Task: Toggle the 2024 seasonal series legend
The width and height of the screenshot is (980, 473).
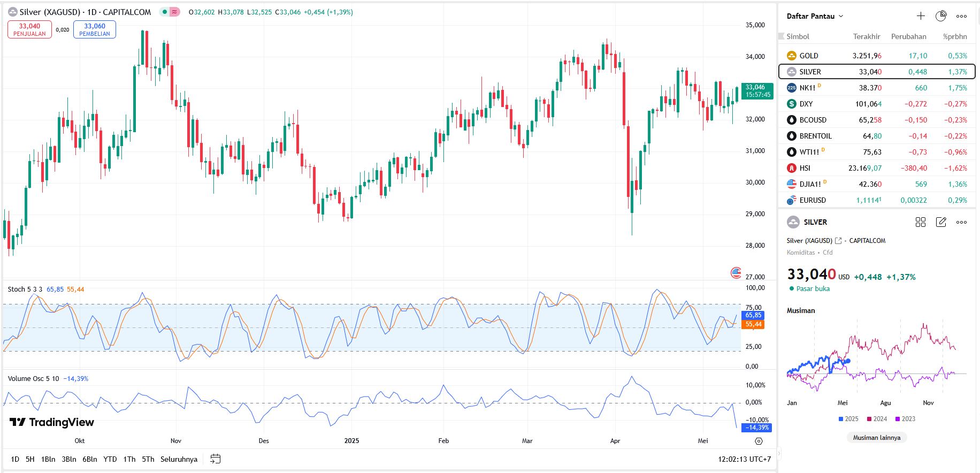Action: tap(877, 419)
